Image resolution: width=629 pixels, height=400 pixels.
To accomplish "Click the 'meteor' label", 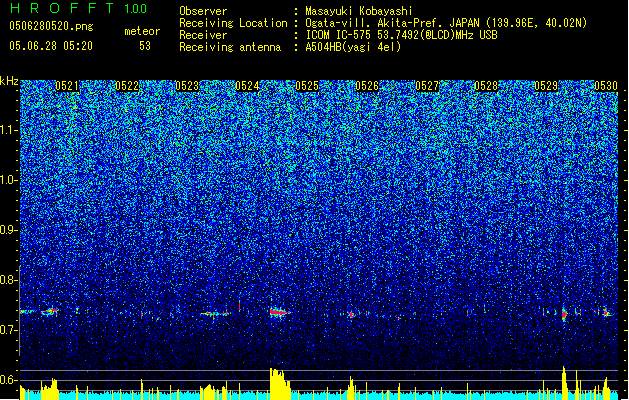I will [142, 31].
